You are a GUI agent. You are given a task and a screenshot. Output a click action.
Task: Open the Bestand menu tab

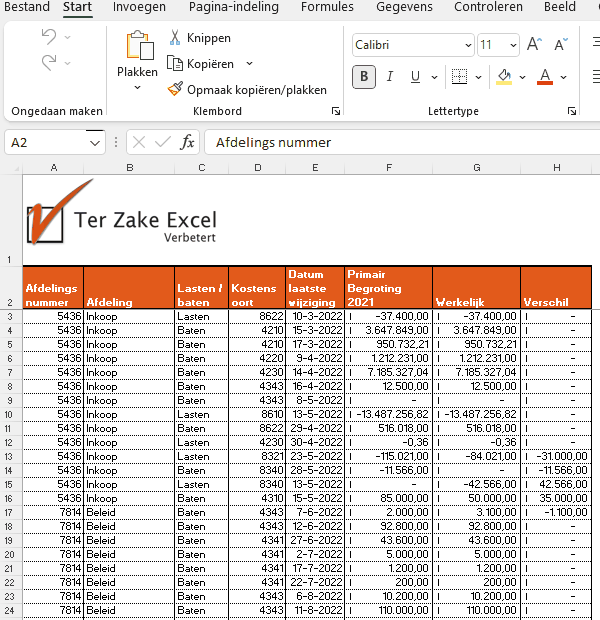coord(27,7)
